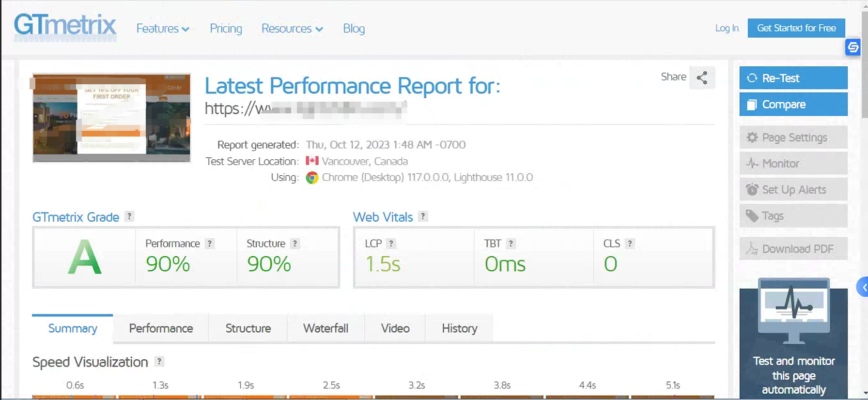Expand the Resources dropdown menu

point(292,29)
